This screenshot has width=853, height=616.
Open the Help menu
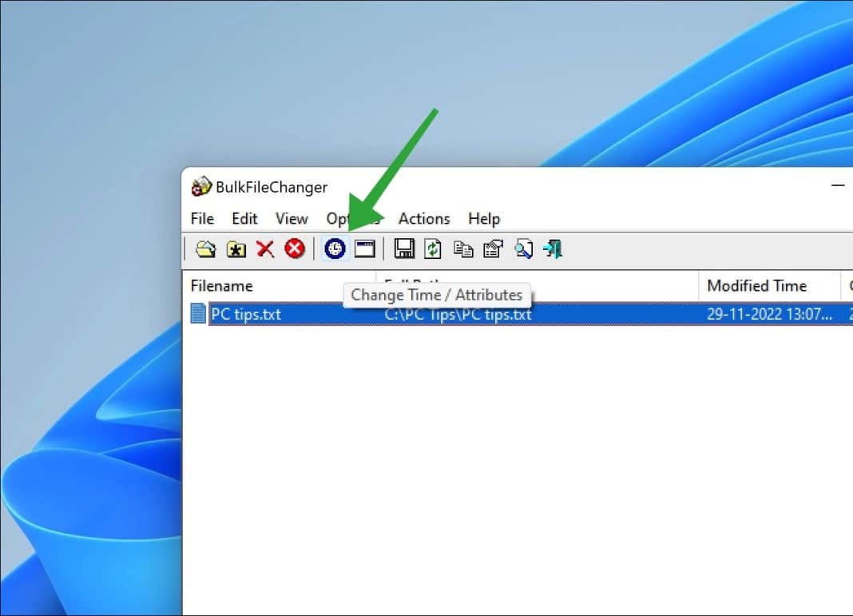pyautogui.click(x=484, y=219)
